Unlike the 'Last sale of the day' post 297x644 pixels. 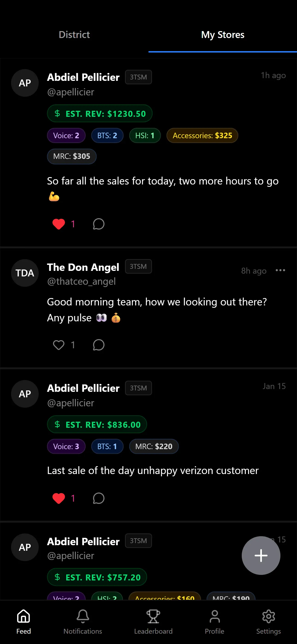point(59,498)
